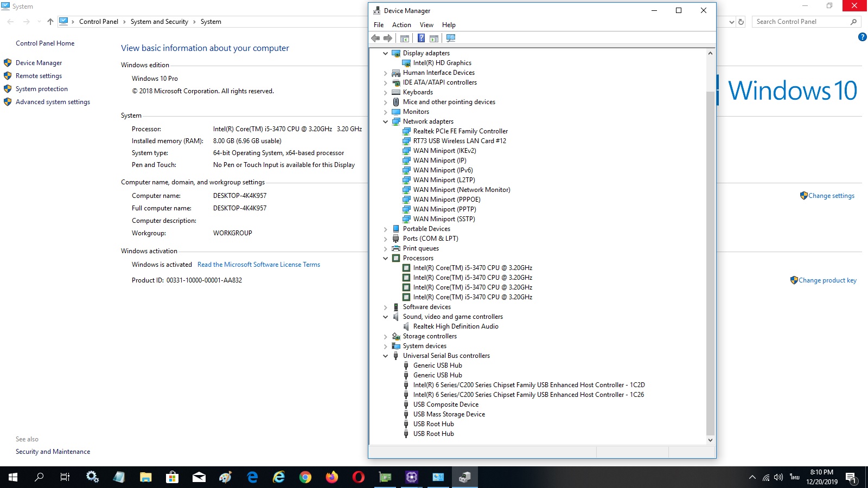Launch Microsoft Edge from the taskbar

pos(252,477)
